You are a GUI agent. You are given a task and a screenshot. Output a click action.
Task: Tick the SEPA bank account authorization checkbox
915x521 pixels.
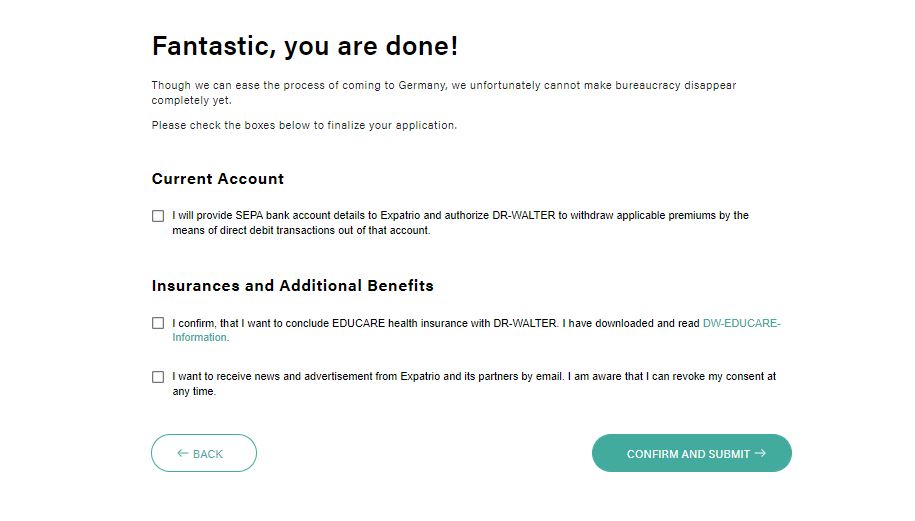click(158, 216)
